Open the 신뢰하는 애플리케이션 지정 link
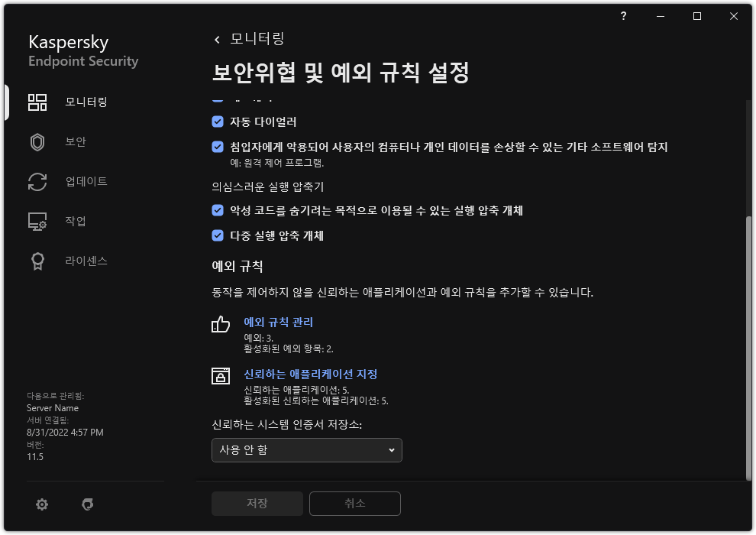This screenshot has height=535, width=756. pyautogui.click(x=311, y=374)
